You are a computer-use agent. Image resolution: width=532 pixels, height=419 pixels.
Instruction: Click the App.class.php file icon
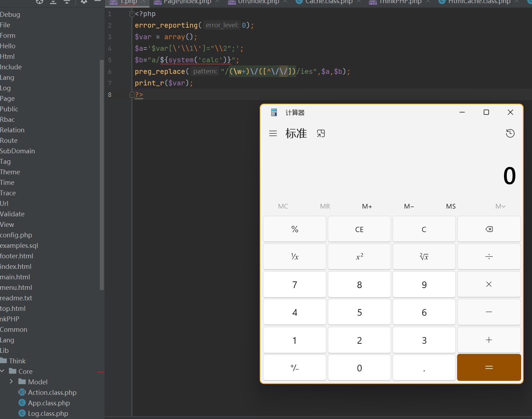point(22,403)
